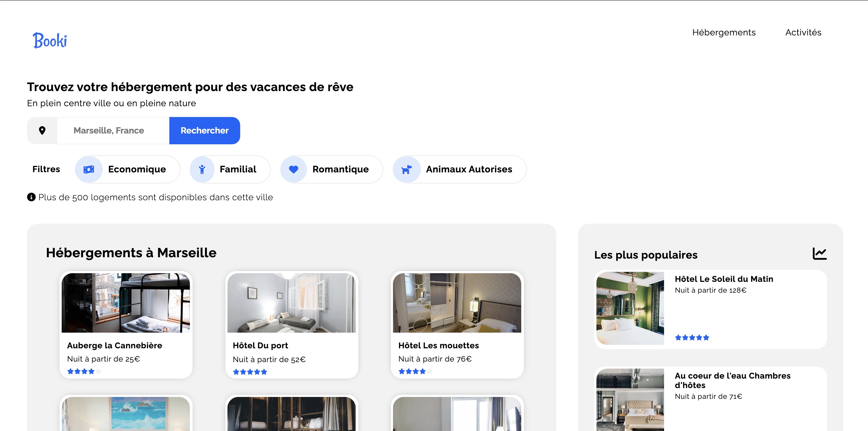Click the Auberge la Cannebière title

[115, 345]
